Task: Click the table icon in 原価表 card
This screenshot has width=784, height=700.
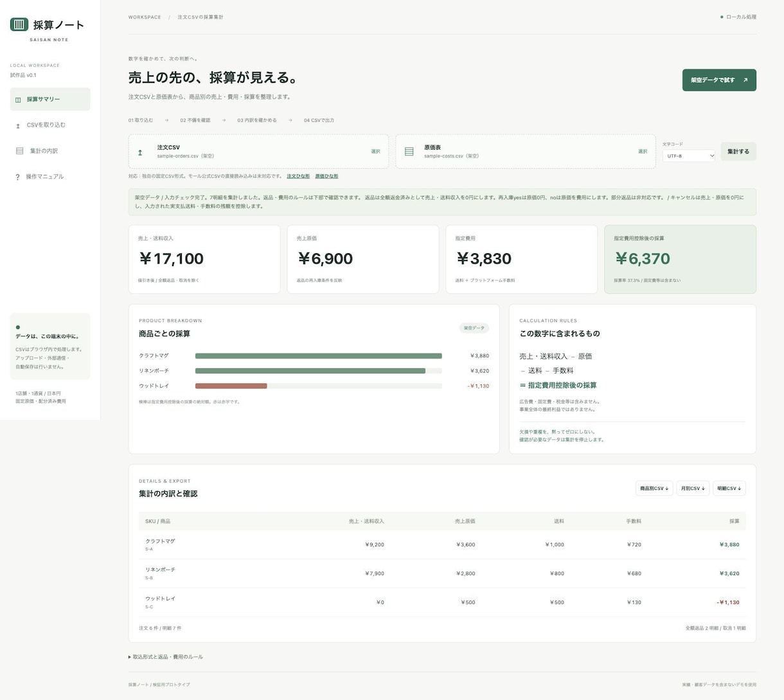Action: pos(409,152)
